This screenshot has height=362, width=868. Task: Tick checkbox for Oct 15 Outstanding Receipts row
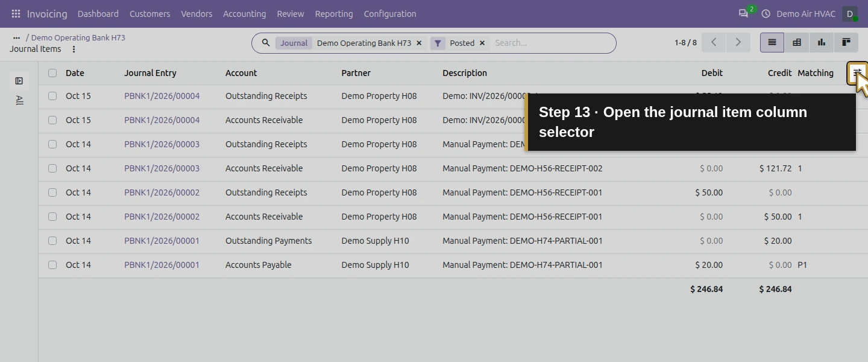(52, 96)
